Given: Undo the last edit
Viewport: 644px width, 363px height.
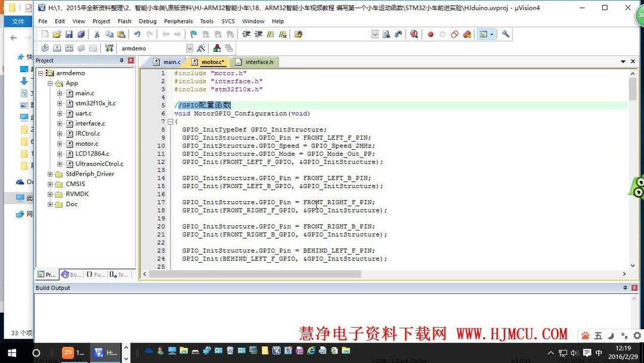Looking at the screenshot, I should tap(137, 34).
